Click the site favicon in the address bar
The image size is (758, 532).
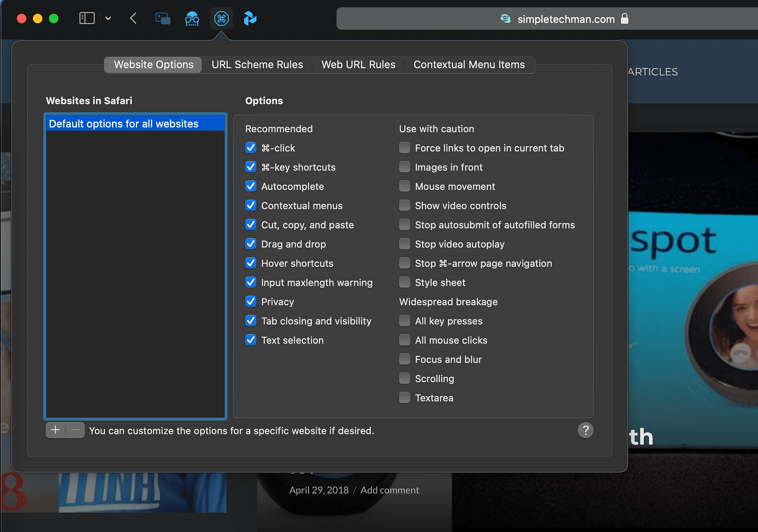505,18
